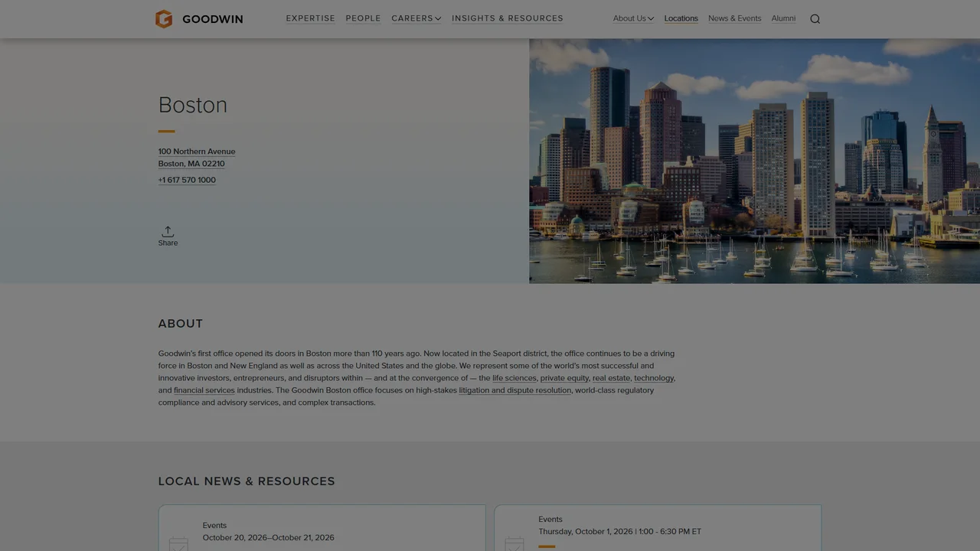Open litigation and dispute resolution link
The height and width of the screenshot is (551, 980).
click(x=514, y=390)
